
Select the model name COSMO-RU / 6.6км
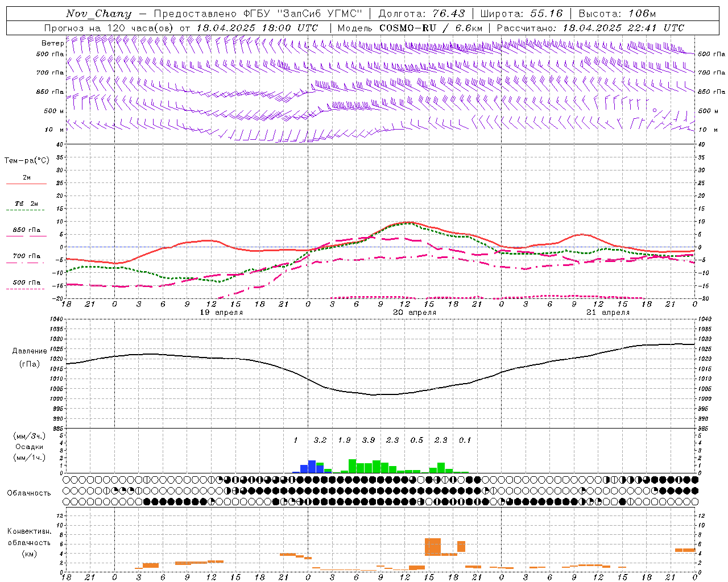click(x=431, y=28)
